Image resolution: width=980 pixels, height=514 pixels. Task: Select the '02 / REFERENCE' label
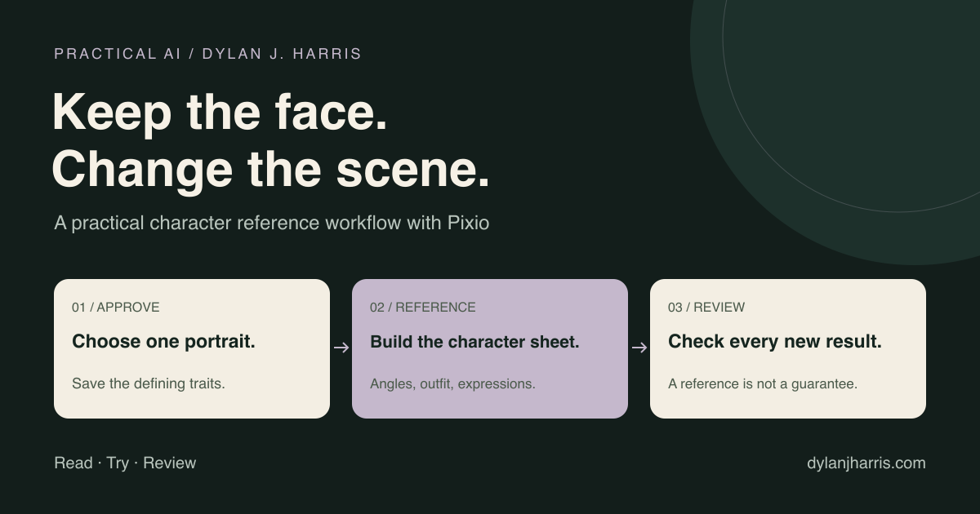coord(422,308)
